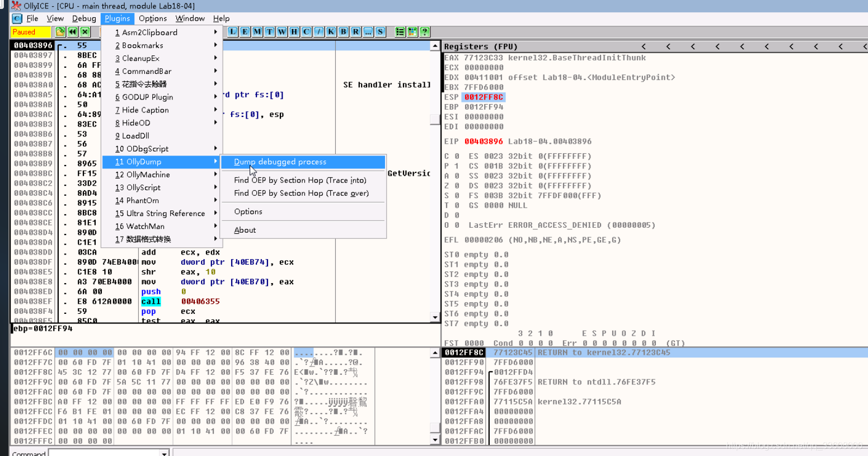868x456 pixels.
Task: Select Dump debugged process
Action: tap(303, 162)
